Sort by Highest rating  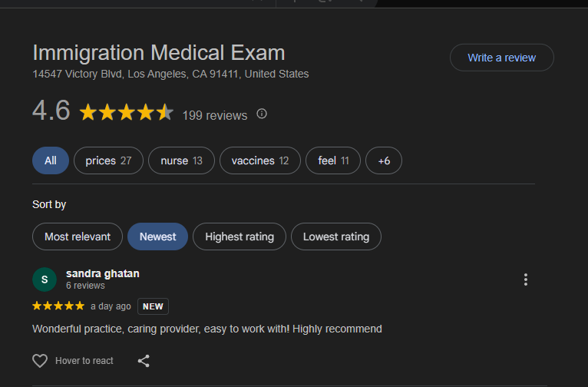click(239, 237)
